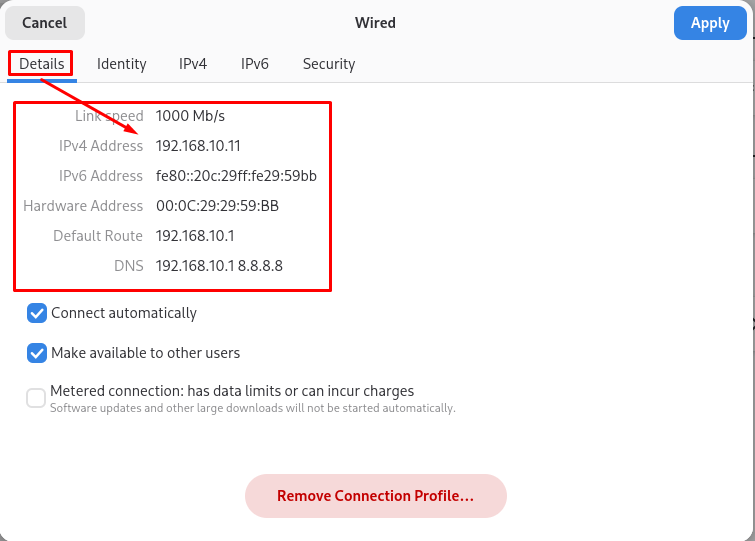Click the IPv4 address 192.168.10.11

coord(198,146)
